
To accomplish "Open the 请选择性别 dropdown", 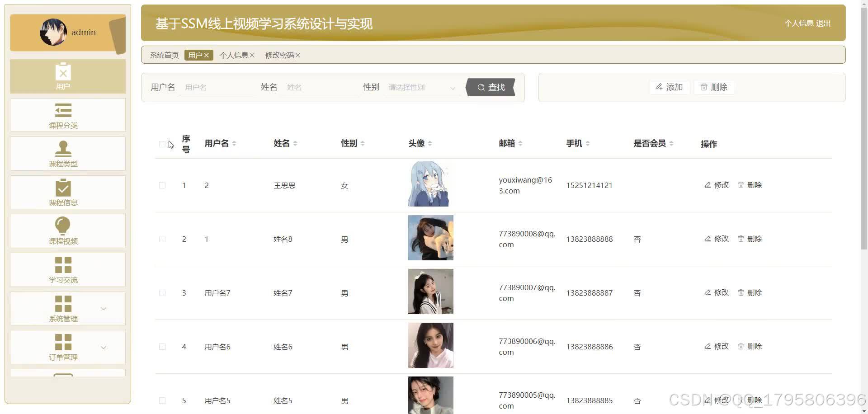I will pos(420,87).
